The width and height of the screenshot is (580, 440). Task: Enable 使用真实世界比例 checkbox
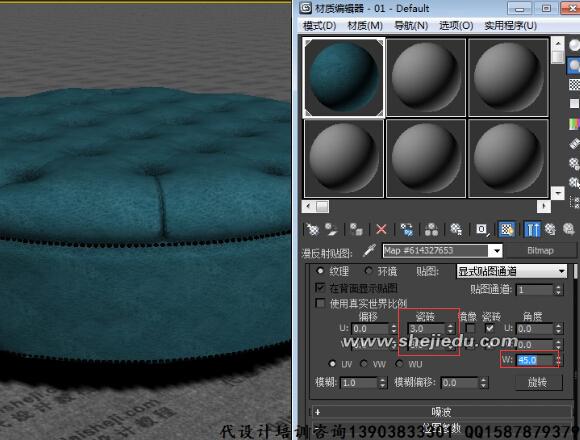point(320,303)
